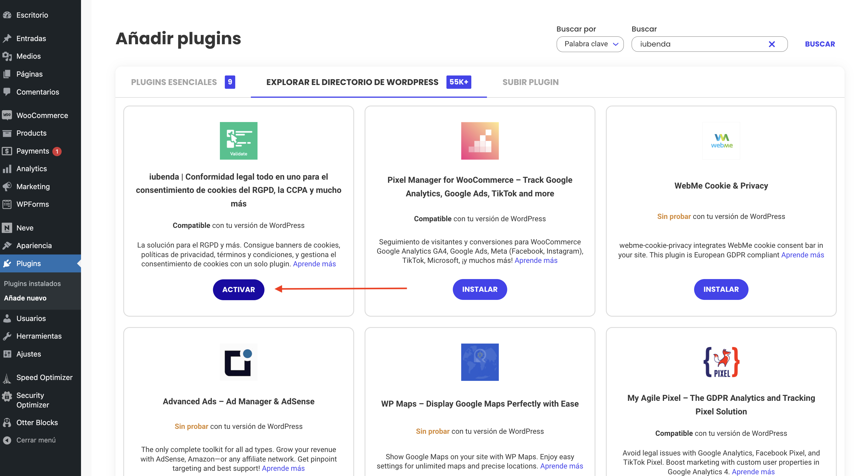Open Comentarios from the sidebar
Screen dimensions: 868x476
point(38,92)
